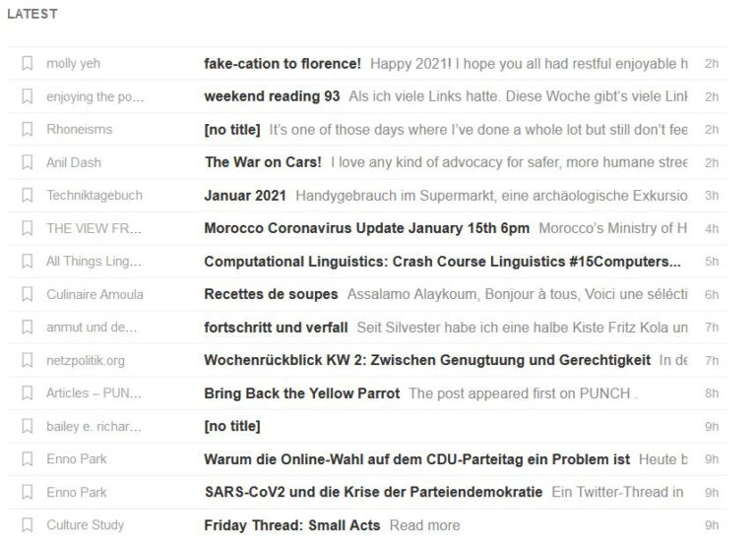Bookmark the Rhoneisms no title post
756x540 pixels.
click(28, 129)
